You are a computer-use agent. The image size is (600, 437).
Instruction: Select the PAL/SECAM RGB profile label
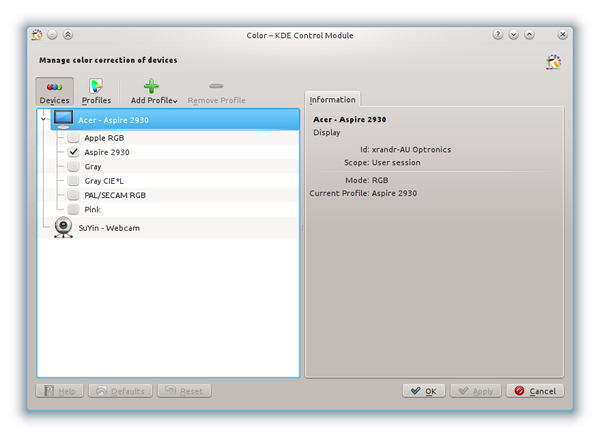pyautogui.click(x=115, y=195)
